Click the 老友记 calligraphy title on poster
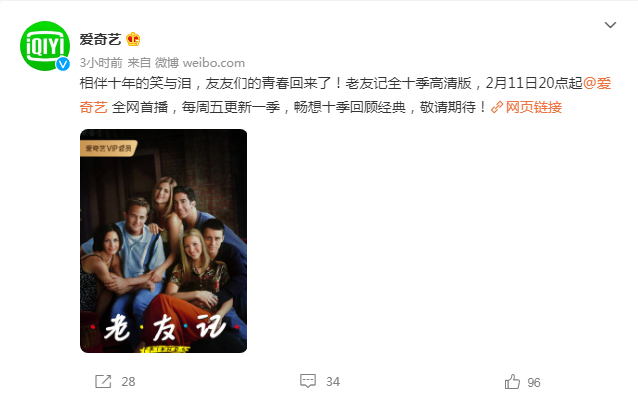The width and height of the screenshot is (638, 400). [164, 327]
